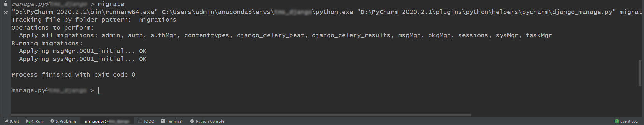This screenshot has width=644, height=125.
Task: Click the 'Tracking file by folder pattern' line
Action: (x=94, y=20)
